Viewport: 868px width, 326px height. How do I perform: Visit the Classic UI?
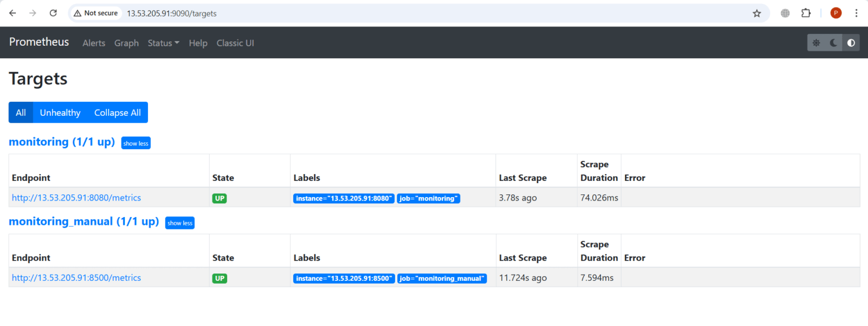(x=235, y=42)
